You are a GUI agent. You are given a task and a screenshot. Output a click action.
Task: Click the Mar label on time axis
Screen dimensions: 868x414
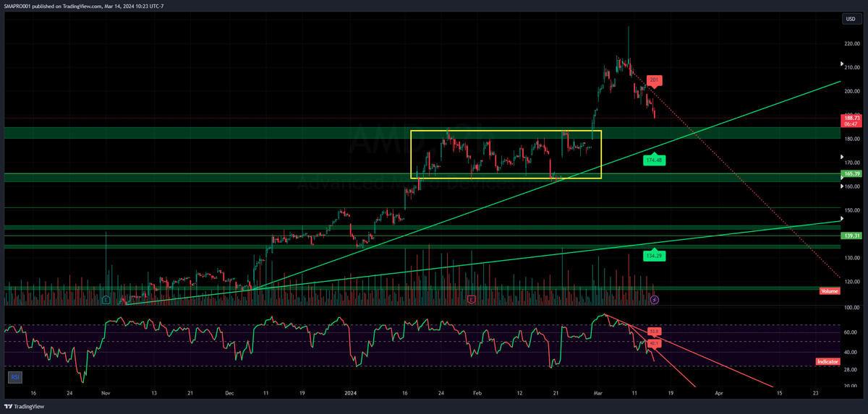(598, 394)
